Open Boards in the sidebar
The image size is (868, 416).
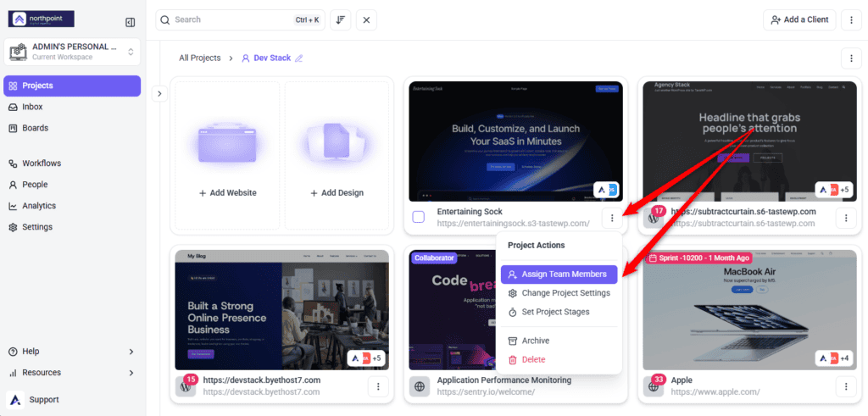72,128
